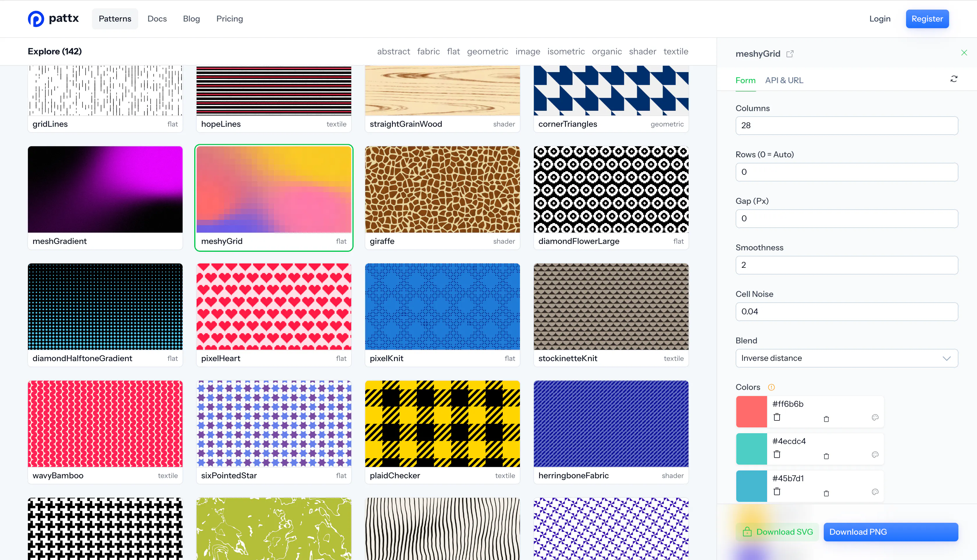Focus the Smoothness input field
Image resolution: width=977 pixels, height=560 pixels.
click(x=847, y=265)
